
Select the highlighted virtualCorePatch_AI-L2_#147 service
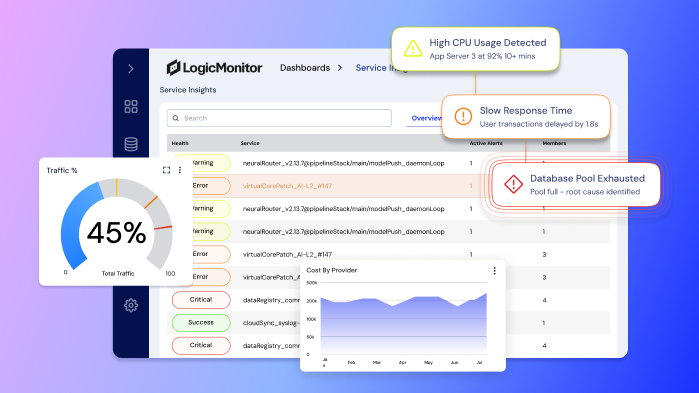pyautogui.click(x=287, y=186)
